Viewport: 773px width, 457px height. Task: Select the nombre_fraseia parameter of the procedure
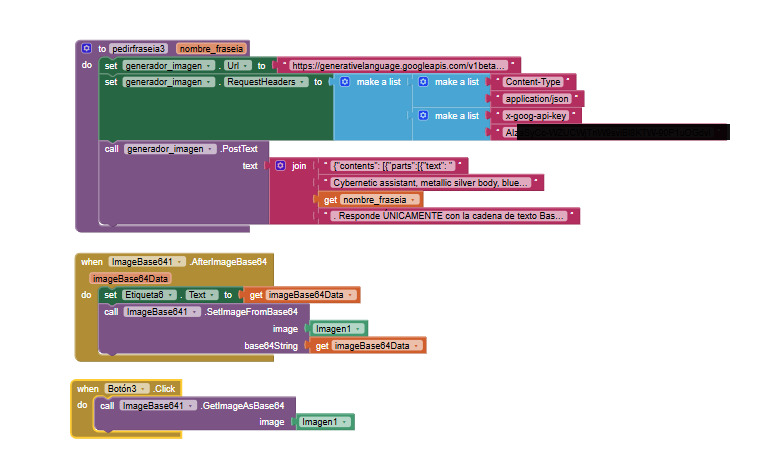point(211,48)
